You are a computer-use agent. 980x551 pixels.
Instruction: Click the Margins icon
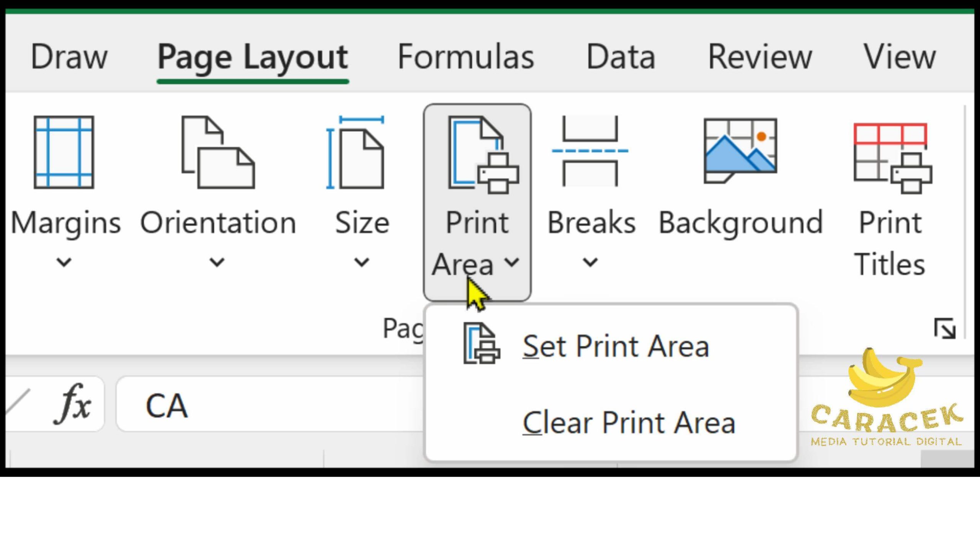(x=64, y=152)
